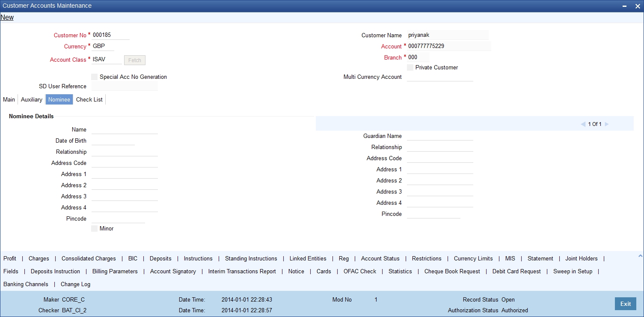Click the Checker value 'BAT_CI_2'
The image size is (644, 317).
pos(74,310)
